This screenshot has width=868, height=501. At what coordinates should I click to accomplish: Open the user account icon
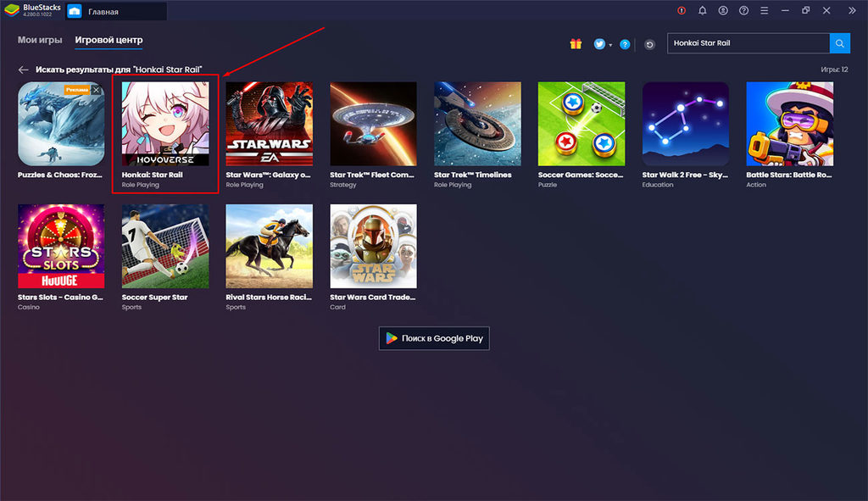723,10
